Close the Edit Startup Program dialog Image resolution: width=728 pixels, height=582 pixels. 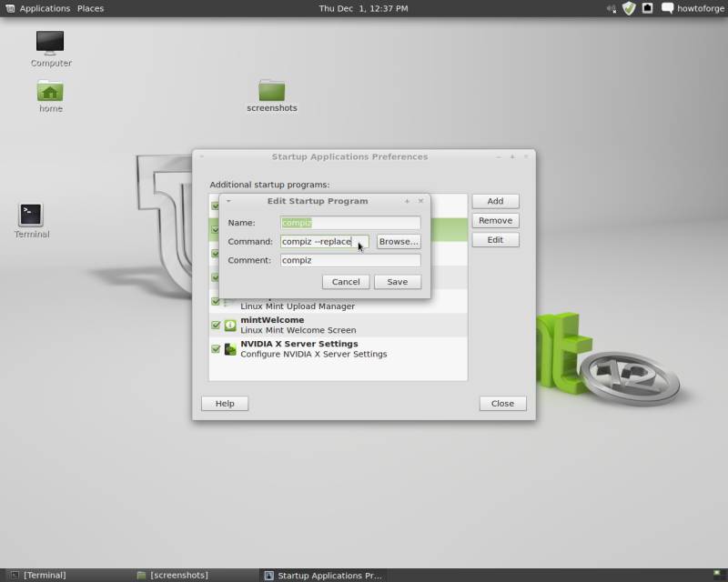(x=420, y=201)
